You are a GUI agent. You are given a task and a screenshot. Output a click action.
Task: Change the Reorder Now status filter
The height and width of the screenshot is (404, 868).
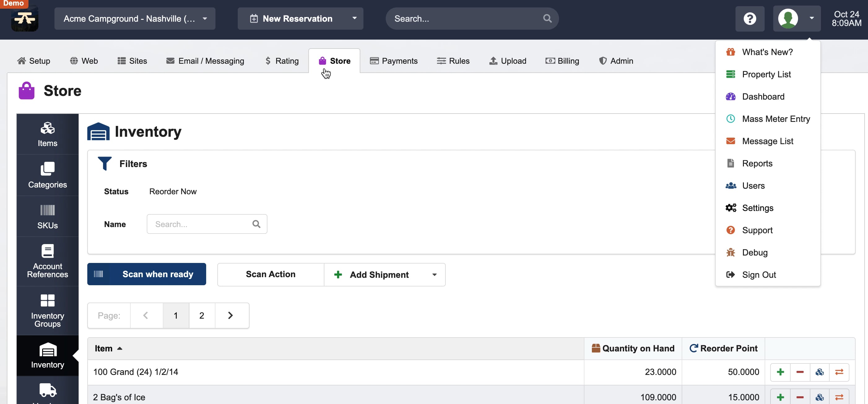[173, 191]
